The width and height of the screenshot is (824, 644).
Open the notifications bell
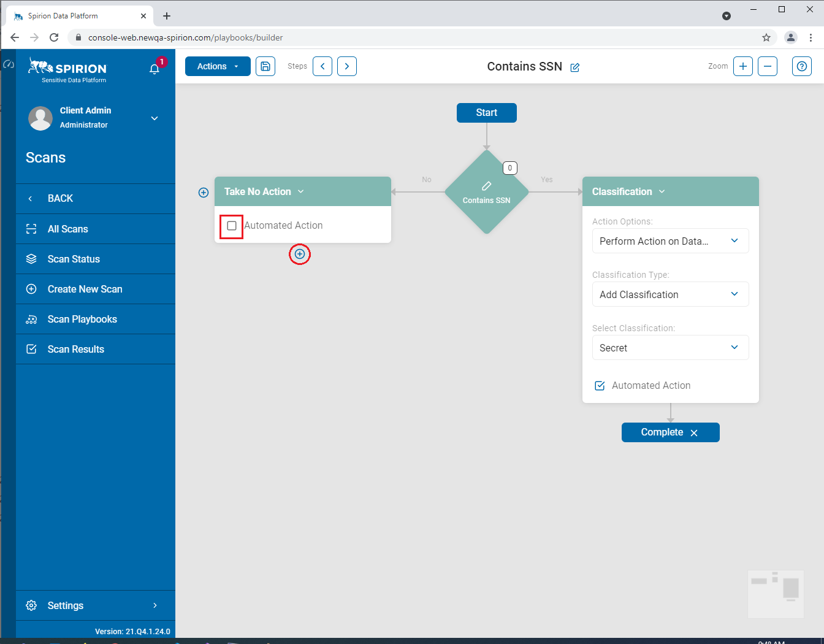pyautogui.click(x=154, y=69)
